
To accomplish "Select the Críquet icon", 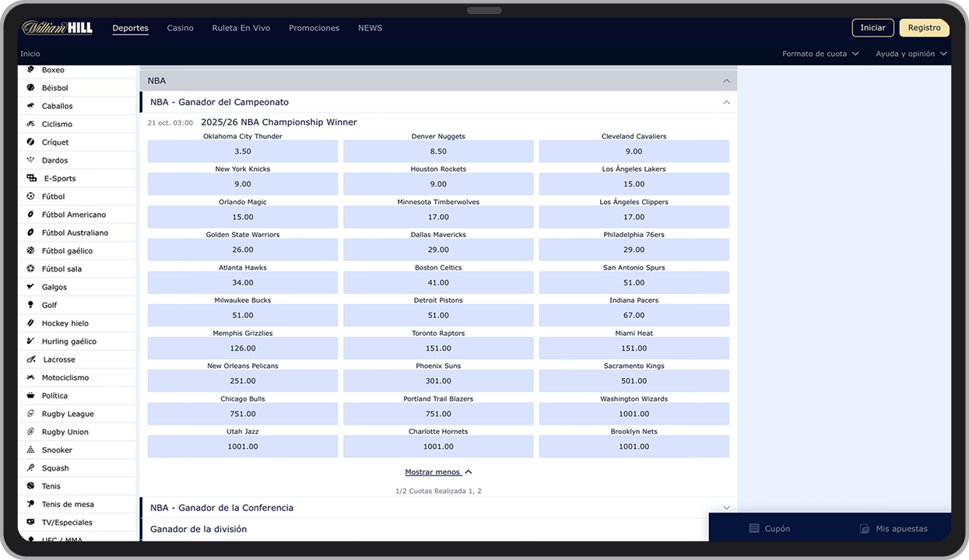I will pos(31,142).
